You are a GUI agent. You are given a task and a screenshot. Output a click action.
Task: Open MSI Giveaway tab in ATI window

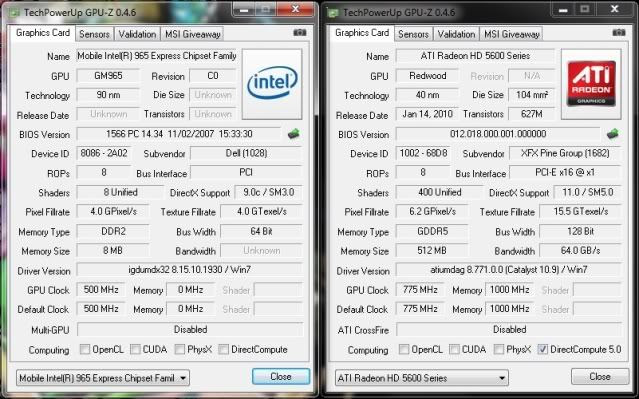coord(511,34)
